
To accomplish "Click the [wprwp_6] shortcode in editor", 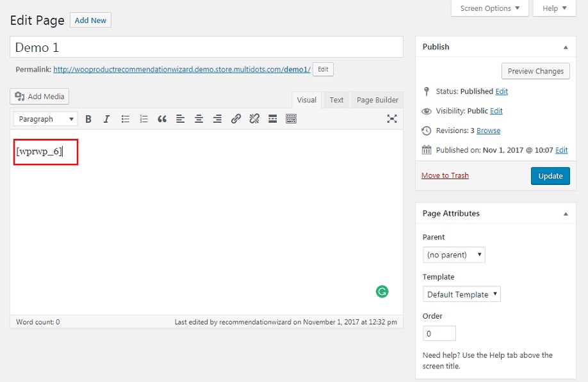I will click(39, 151).
